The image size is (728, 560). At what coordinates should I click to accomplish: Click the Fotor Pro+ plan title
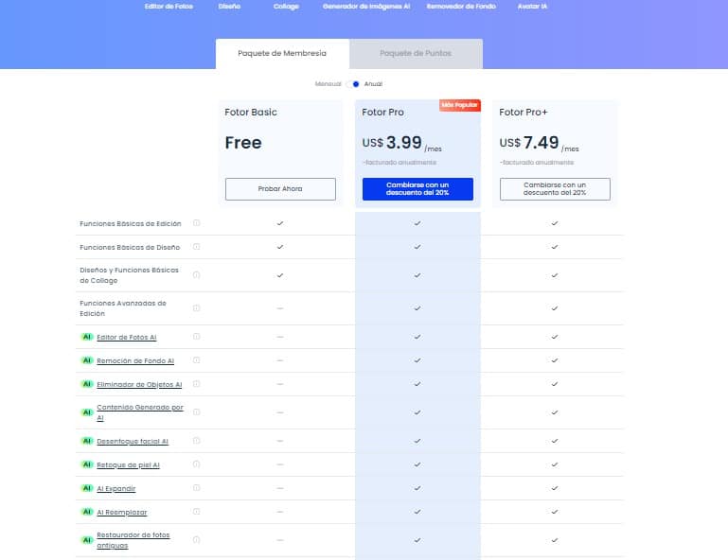pos(524,113)
